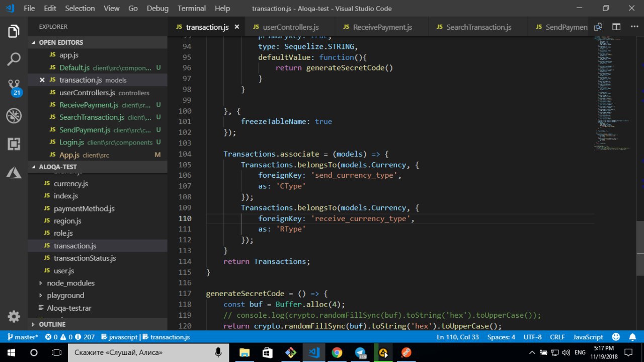Click the feedback smiley icon in status bar
Viewport: 644px width, 362px height.
[x=616, y=337]
